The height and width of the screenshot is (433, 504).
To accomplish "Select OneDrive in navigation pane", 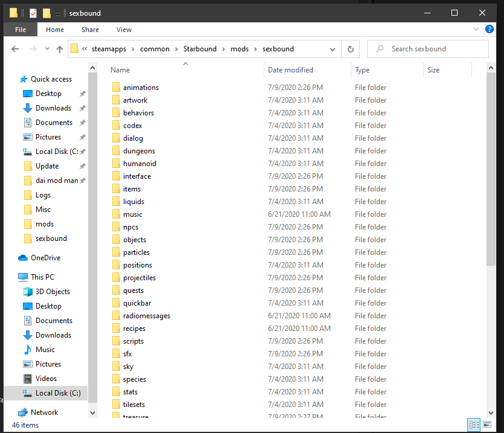I will coord(46,258).
